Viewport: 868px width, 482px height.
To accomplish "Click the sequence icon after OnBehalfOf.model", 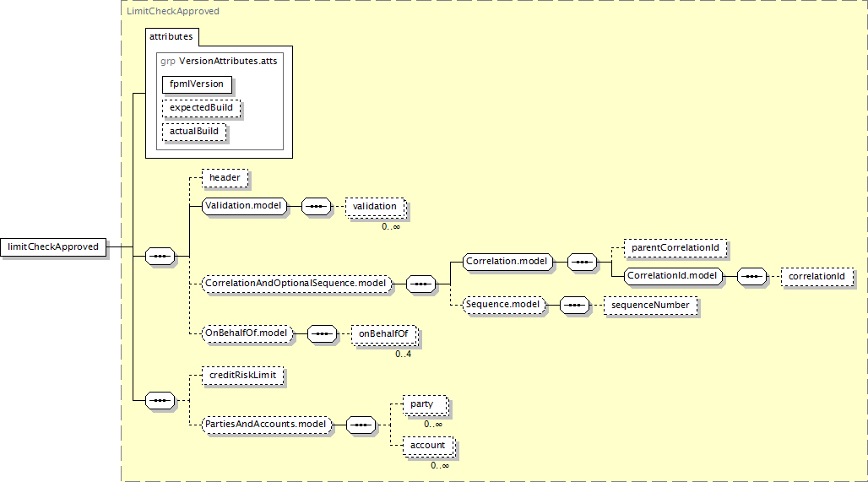I will click(x=323, y=333).
